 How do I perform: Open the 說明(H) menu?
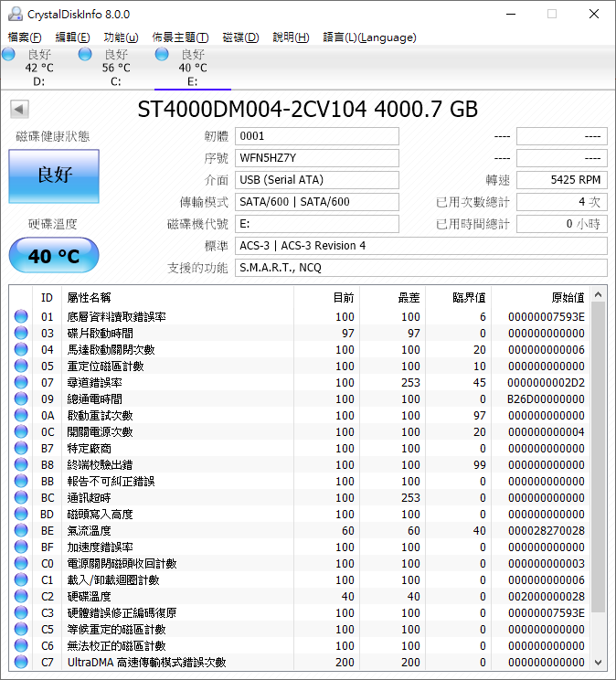click(x=291, y=37)
